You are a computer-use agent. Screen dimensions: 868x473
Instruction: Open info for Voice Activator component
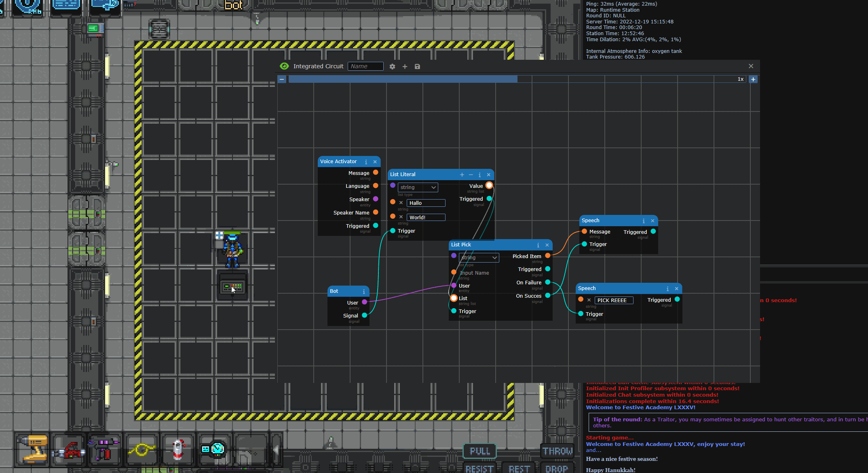(366, 162)
